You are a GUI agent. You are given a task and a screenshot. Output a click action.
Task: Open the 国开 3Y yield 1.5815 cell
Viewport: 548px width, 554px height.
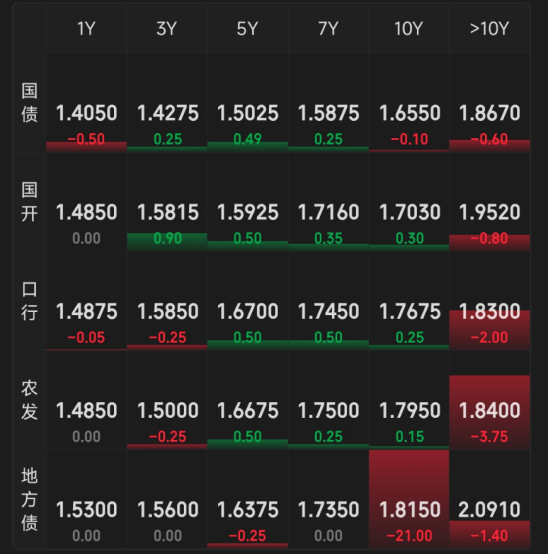(x=167, y=202)
